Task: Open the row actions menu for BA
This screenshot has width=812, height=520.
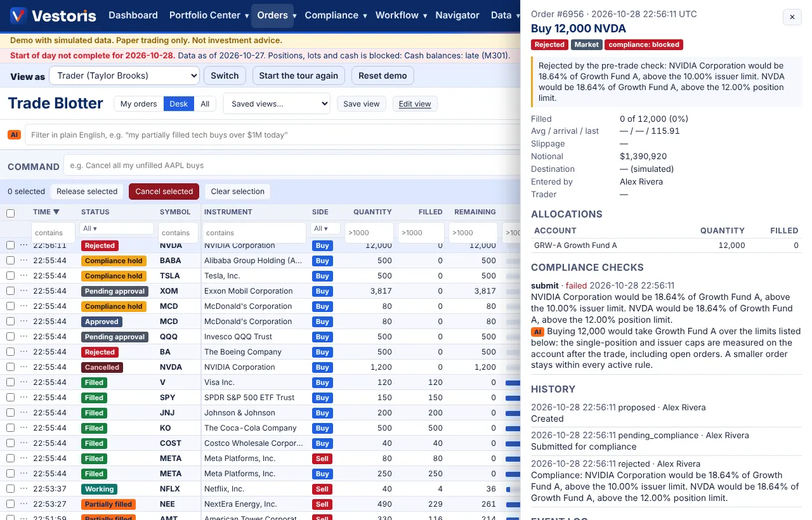Action: point(24,352)
